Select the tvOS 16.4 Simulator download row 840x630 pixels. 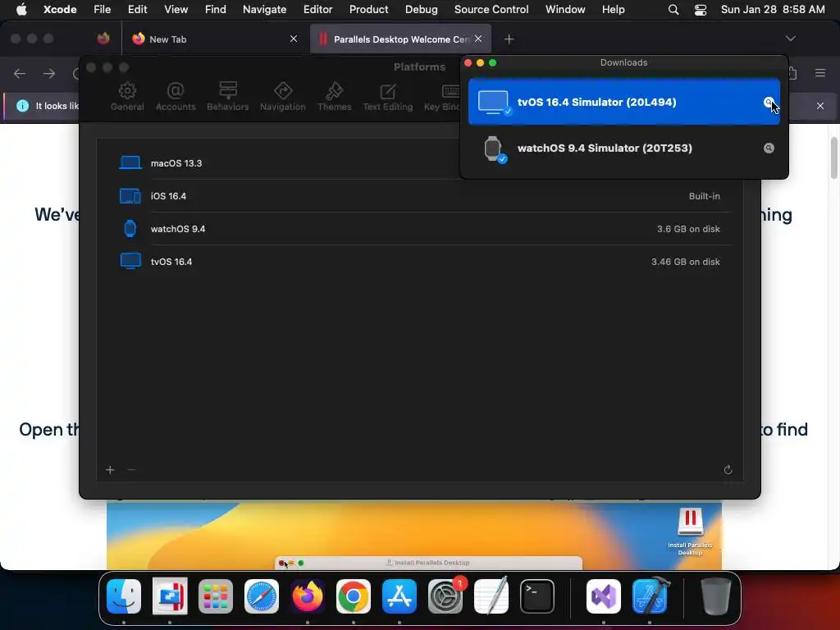pyautogui.click(x=624, y=102)
